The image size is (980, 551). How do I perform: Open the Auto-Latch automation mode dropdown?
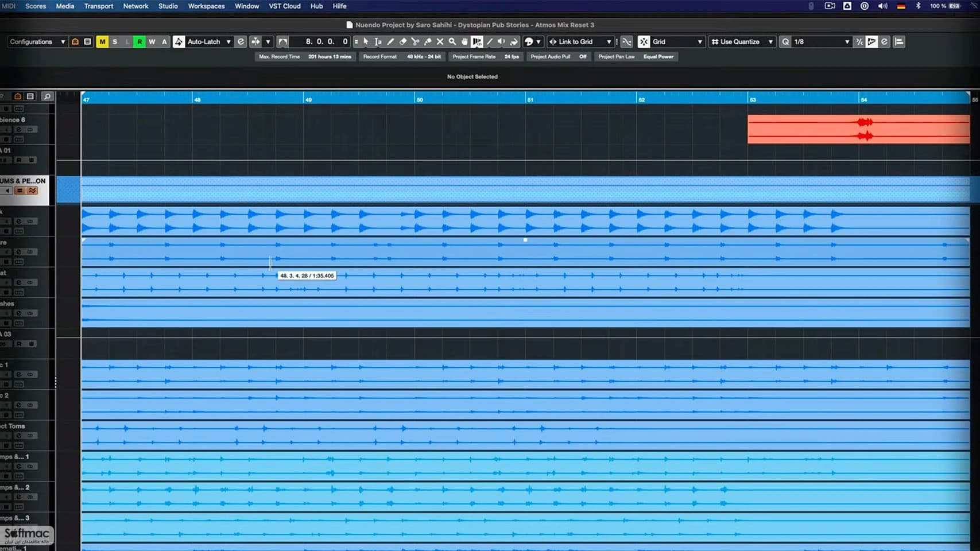(209, 42)
